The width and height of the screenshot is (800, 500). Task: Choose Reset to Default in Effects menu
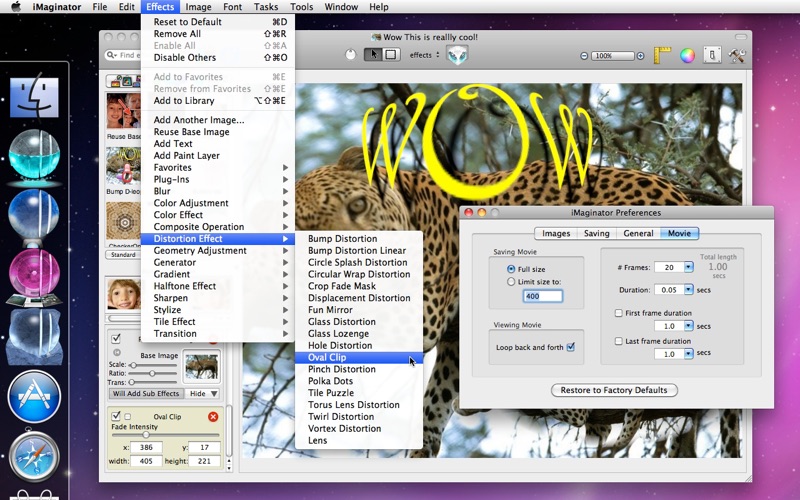point(218,22)
